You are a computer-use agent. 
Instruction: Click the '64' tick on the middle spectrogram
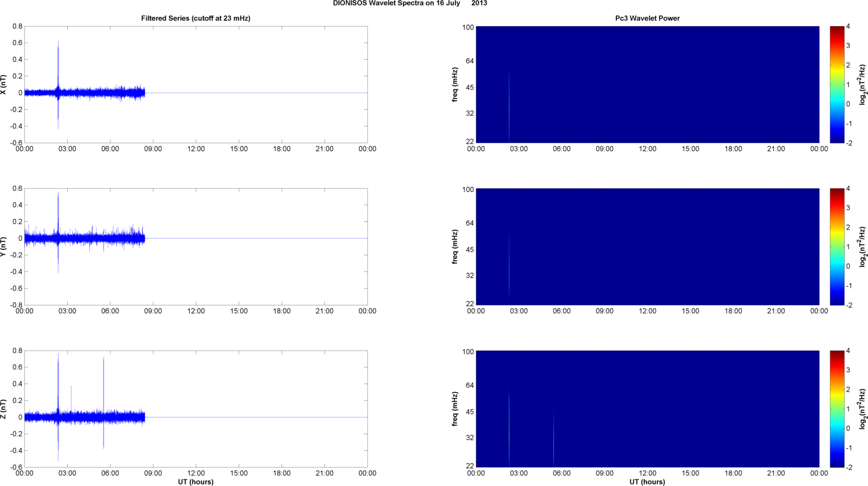470,223
